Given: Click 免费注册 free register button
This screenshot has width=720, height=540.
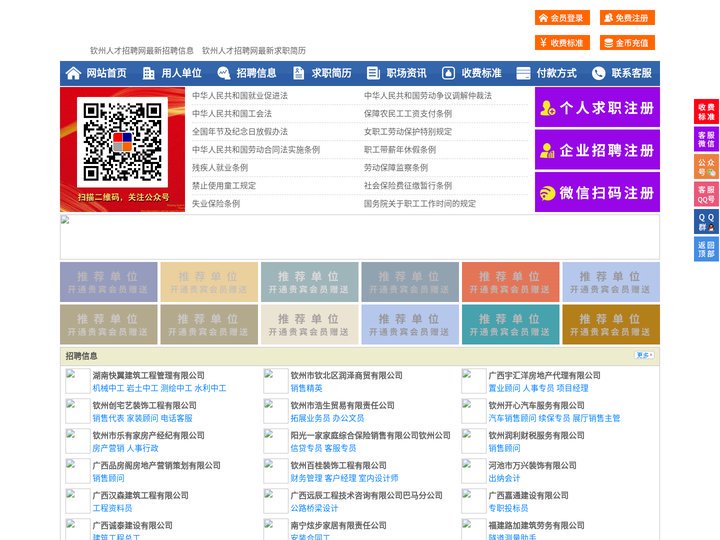Looking at the screenshot, I should [627, 18].
